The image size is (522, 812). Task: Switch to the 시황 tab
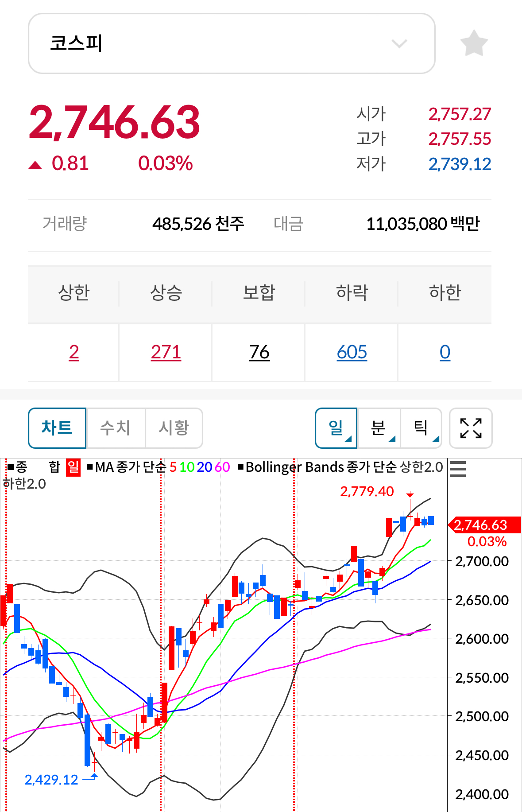174,428
